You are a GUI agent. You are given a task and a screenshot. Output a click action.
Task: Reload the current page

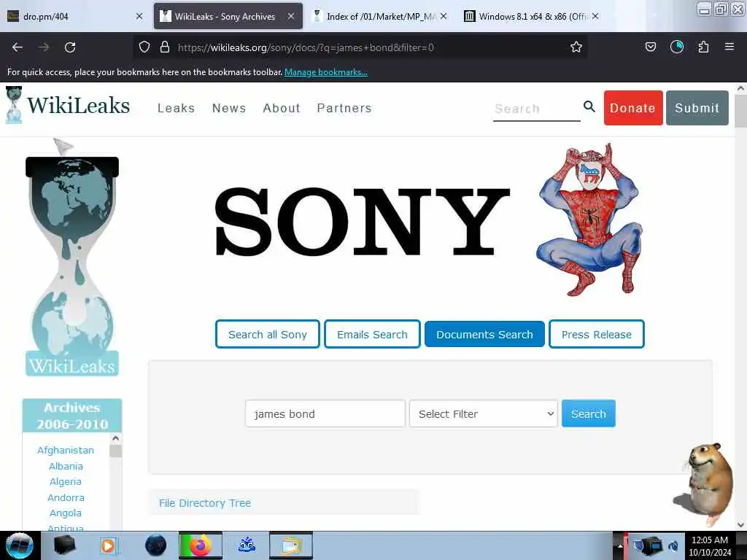70,47
